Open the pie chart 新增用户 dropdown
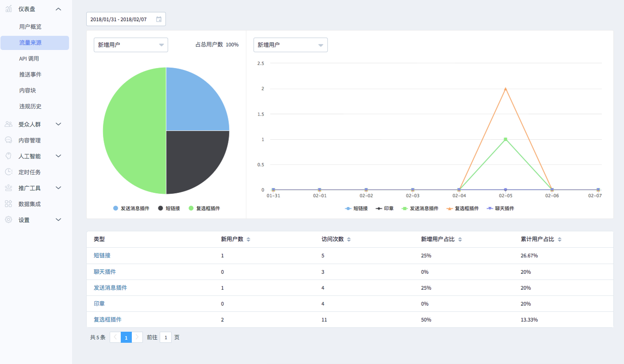 coord(131,45)
